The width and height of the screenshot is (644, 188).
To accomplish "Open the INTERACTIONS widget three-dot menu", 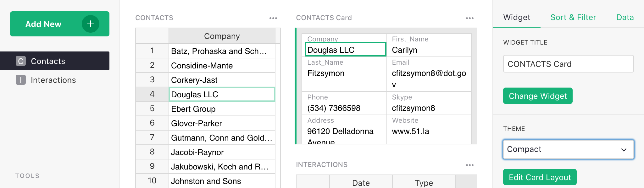I will 469,165.
